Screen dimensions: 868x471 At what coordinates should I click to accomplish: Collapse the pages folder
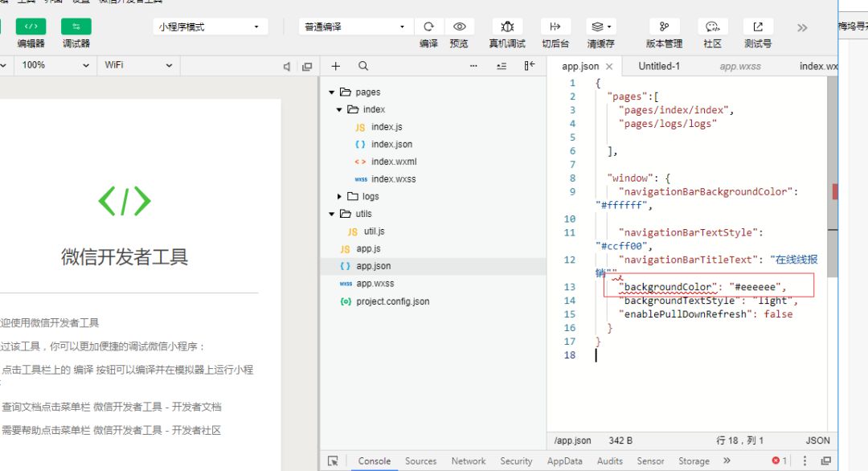tap(332, 92)
